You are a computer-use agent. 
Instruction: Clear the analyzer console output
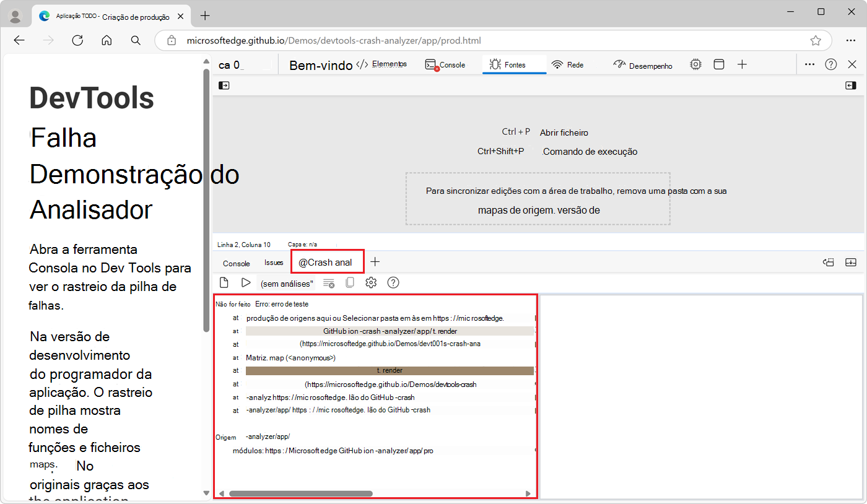pos(328,282)
